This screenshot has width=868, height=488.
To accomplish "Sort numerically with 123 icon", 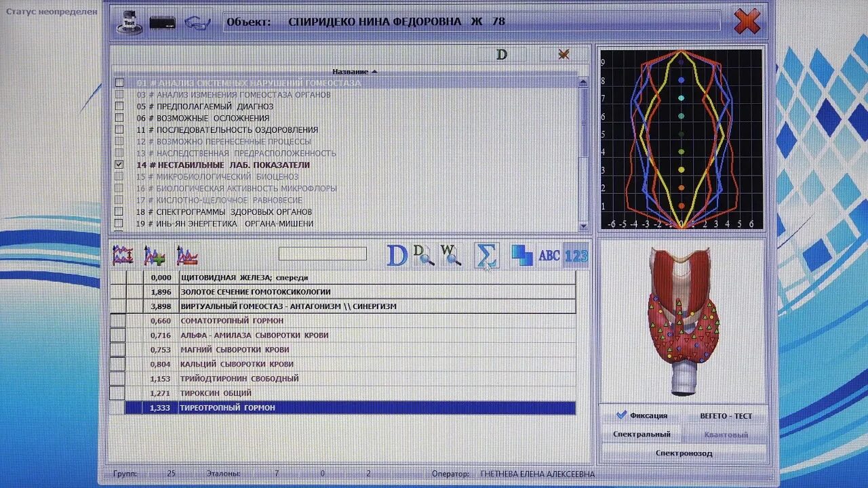I will click(576, 256).
